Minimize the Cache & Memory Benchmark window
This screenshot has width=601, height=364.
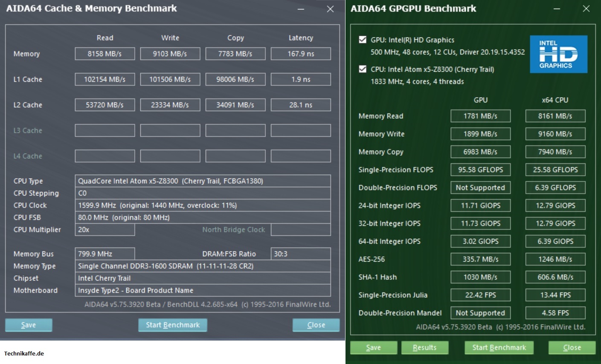tap(301, 9)
